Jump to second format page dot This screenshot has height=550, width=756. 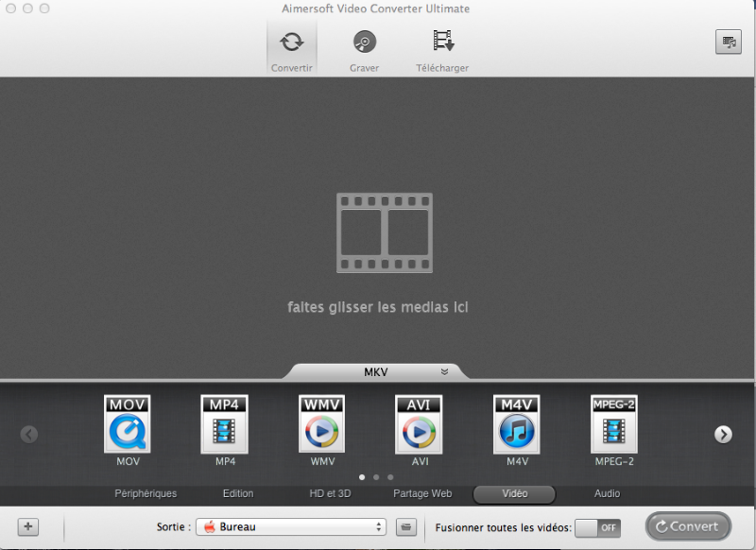tap(376, 477)
